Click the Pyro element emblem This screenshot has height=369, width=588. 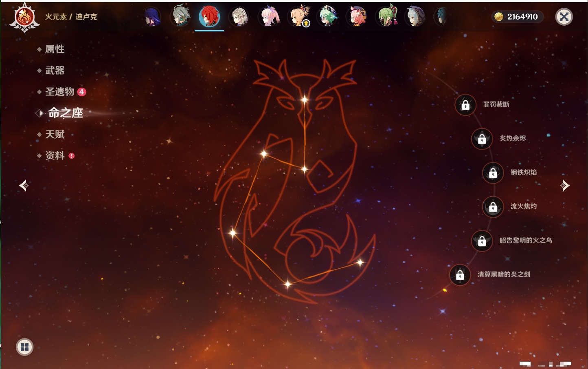click(x=24, y=17)
